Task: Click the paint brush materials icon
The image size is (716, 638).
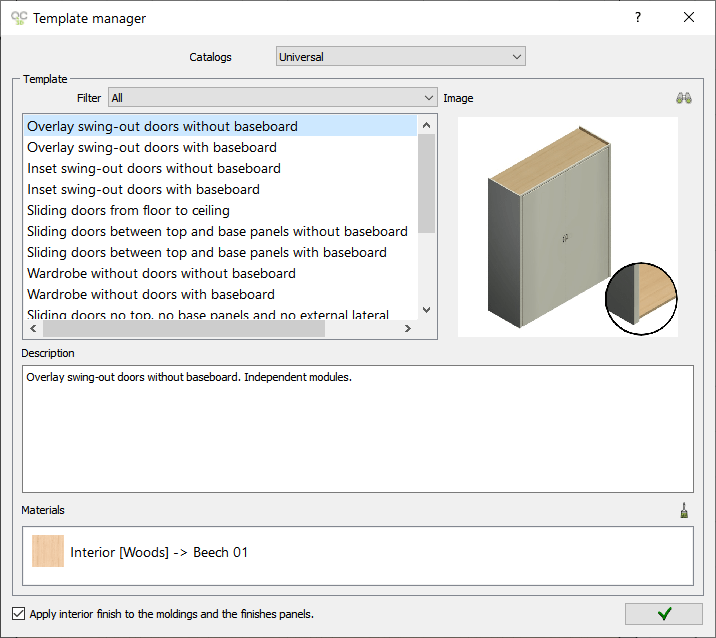Action: coord(684,510)
